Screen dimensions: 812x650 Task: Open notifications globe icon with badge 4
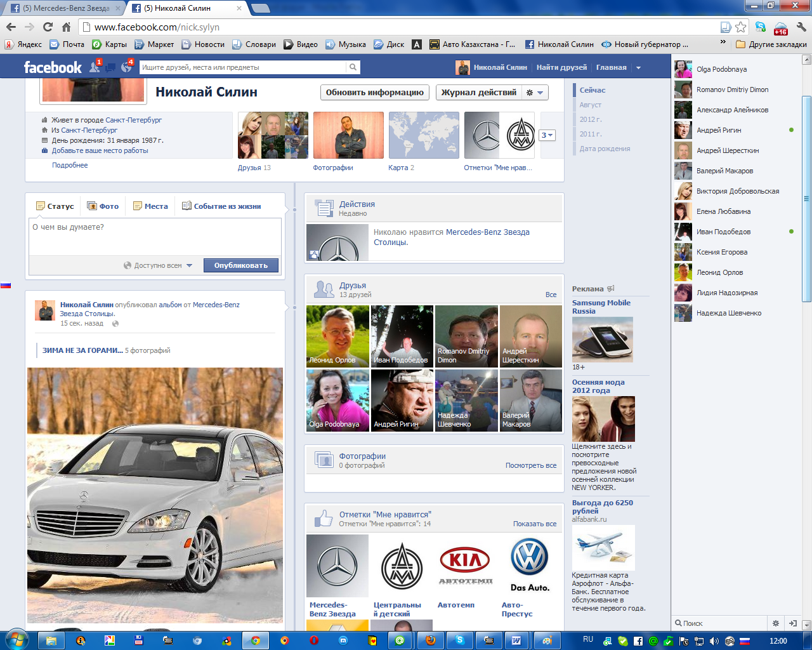point(126,67)
